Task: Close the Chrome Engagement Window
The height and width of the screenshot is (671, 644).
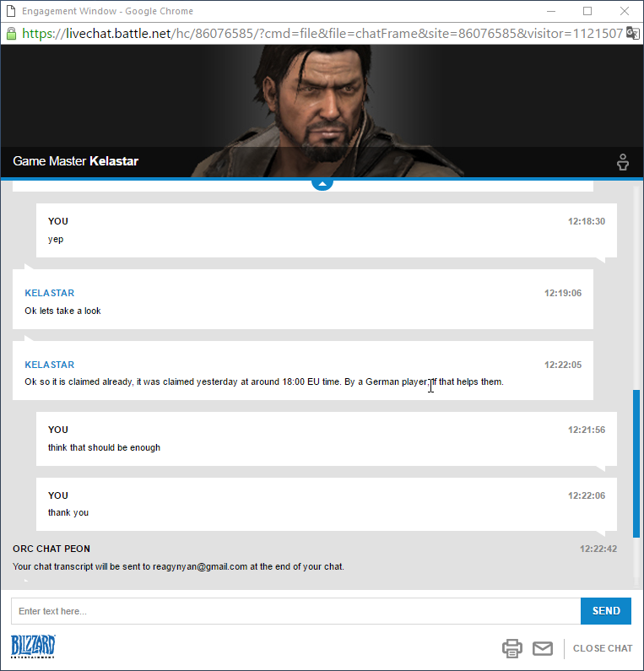Action: click(625, 11)
